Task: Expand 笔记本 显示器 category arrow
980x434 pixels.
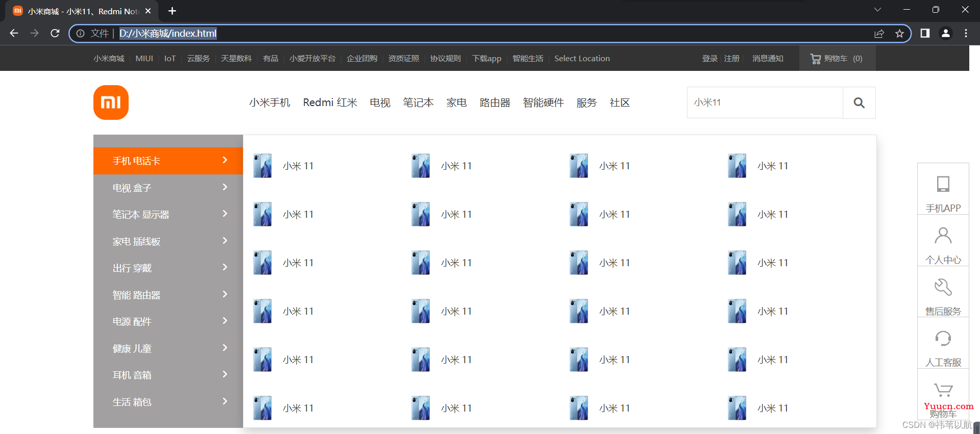Action: pos(225,214)
